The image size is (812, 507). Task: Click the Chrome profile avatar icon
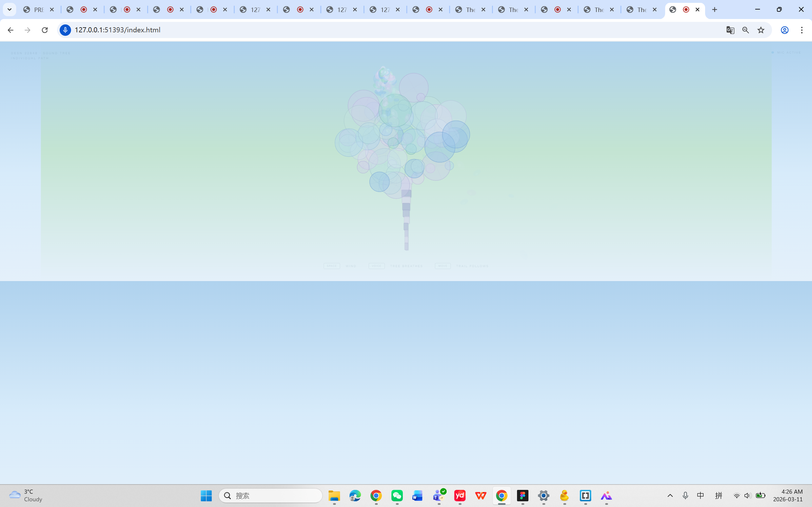tap(784, 30)
